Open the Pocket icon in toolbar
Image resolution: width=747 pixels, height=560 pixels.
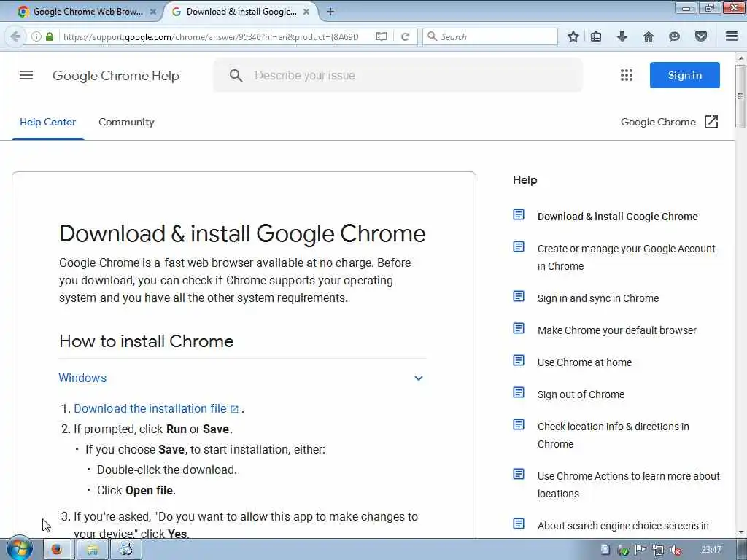coord(701,36)
